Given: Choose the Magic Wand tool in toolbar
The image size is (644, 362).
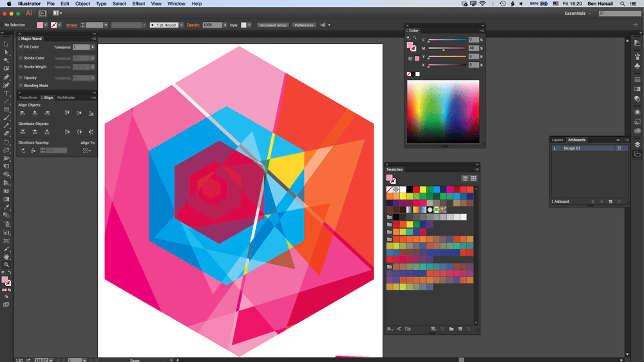Looking at the screenshot, I should click(x=6, y=61).
